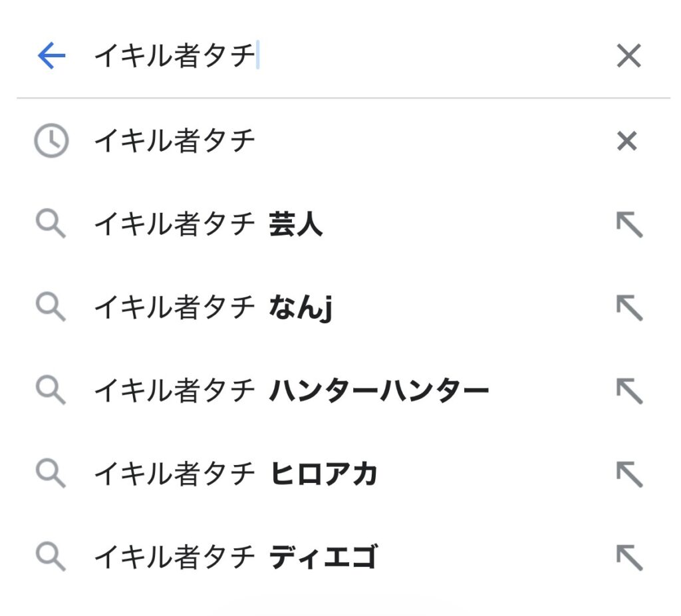Viewport: 681px width, 616px height.
Task: Remove the history suggestion イキル者タチ
Action: click(x=627, y=141)
